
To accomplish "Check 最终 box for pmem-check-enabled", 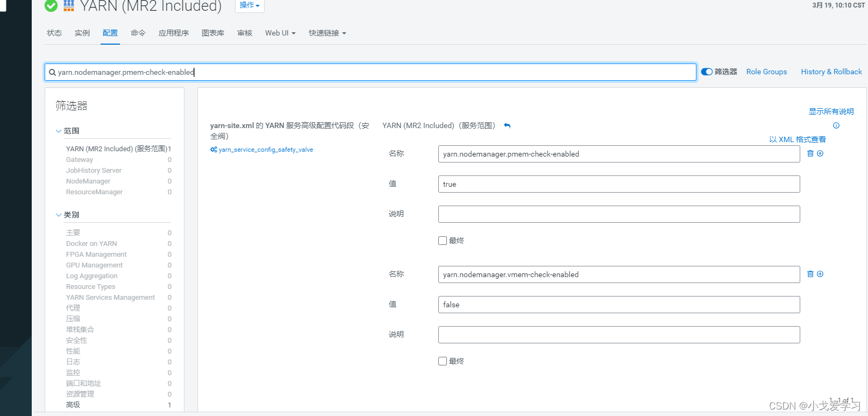I will click(x=443, y=241).
